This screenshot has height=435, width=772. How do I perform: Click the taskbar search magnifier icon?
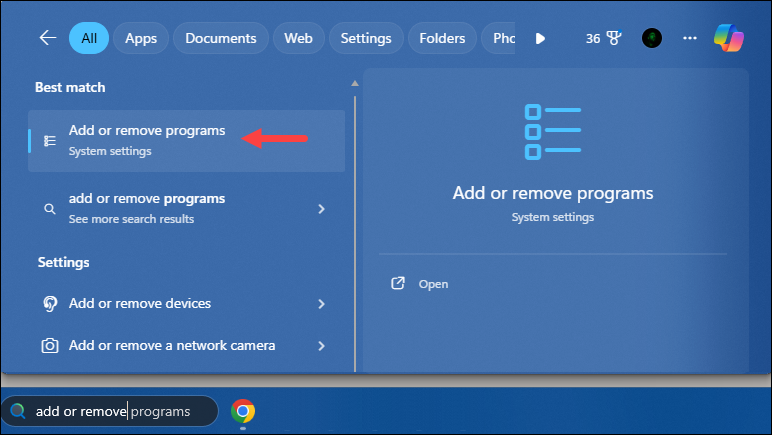tap(18, 411)
